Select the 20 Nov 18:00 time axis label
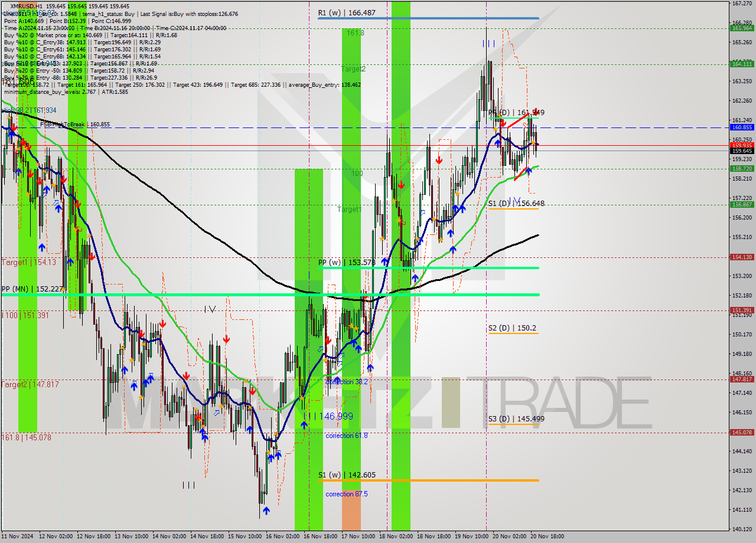Screen dimensions: 756x543 547,537
